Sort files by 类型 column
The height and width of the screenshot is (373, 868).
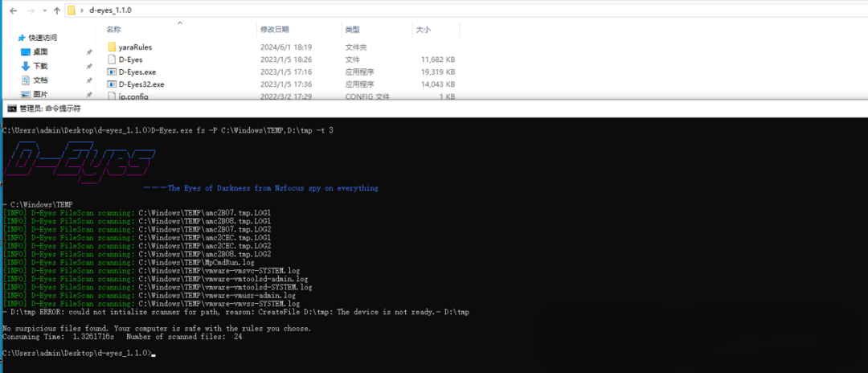tap(353, 29)
